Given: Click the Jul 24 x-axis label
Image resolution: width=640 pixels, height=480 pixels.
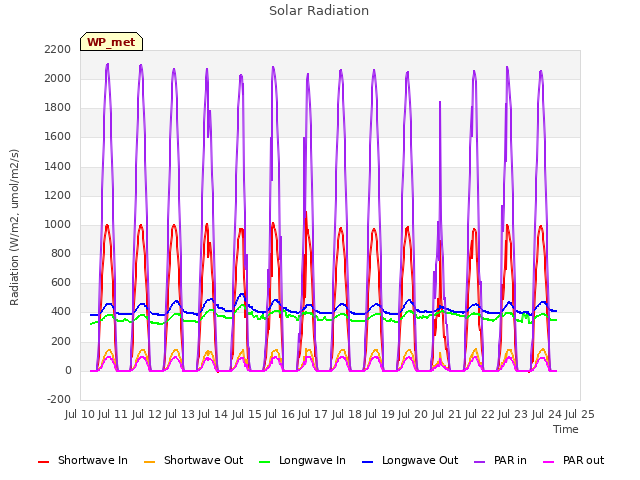Looking at the screenshot, I should pos(547,414).
